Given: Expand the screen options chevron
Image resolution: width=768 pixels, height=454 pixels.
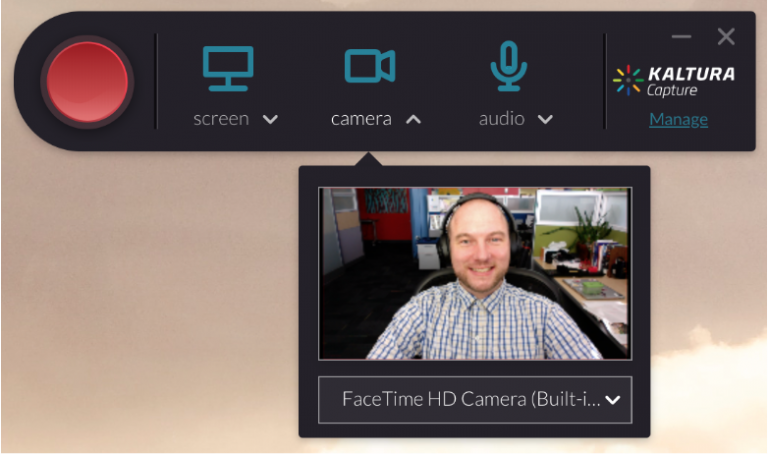Looking at the screenshot, I should (x=270, y=119).
